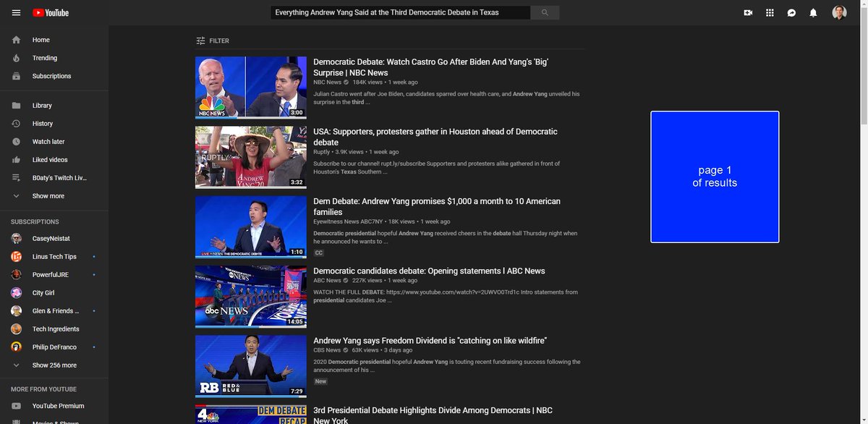Open Glen & Friends channel
Screen dimensions: 868x424
pyautogui.click(x=54, y=311)
